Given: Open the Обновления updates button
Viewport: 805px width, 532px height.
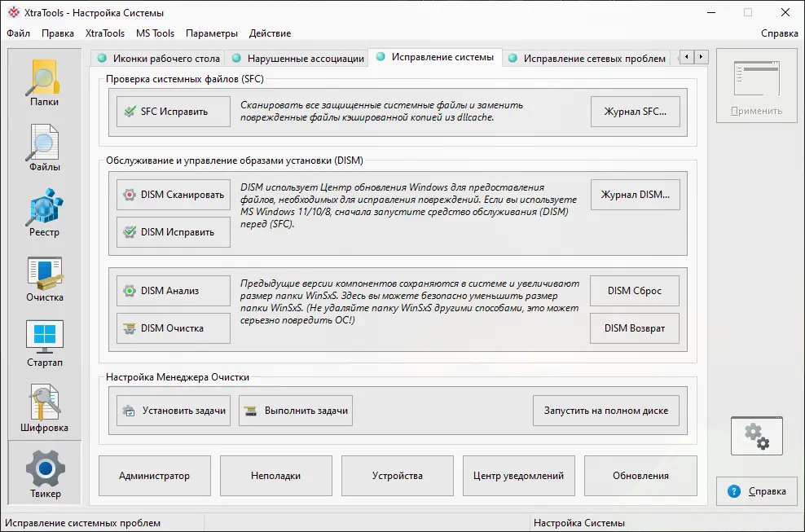Looking at the screenshot, I should coord(640,476).
